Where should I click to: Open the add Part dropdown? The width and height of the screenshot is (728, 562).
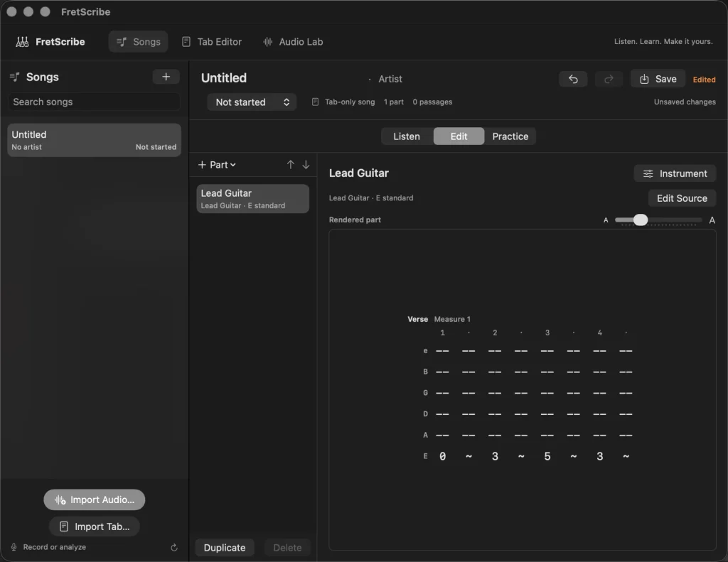(x=218, y=165)
